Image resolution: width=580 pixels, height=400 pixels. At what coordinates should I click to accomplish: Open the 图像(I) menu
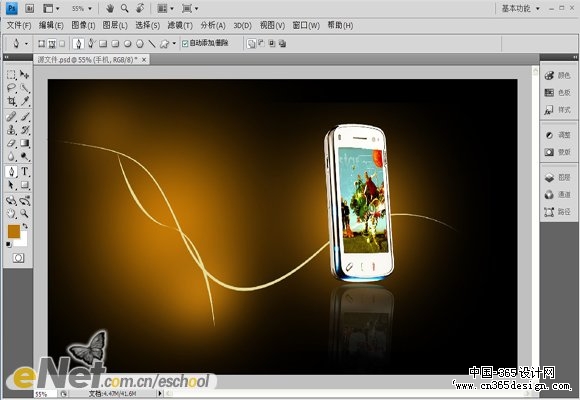(x=83, y=25)
